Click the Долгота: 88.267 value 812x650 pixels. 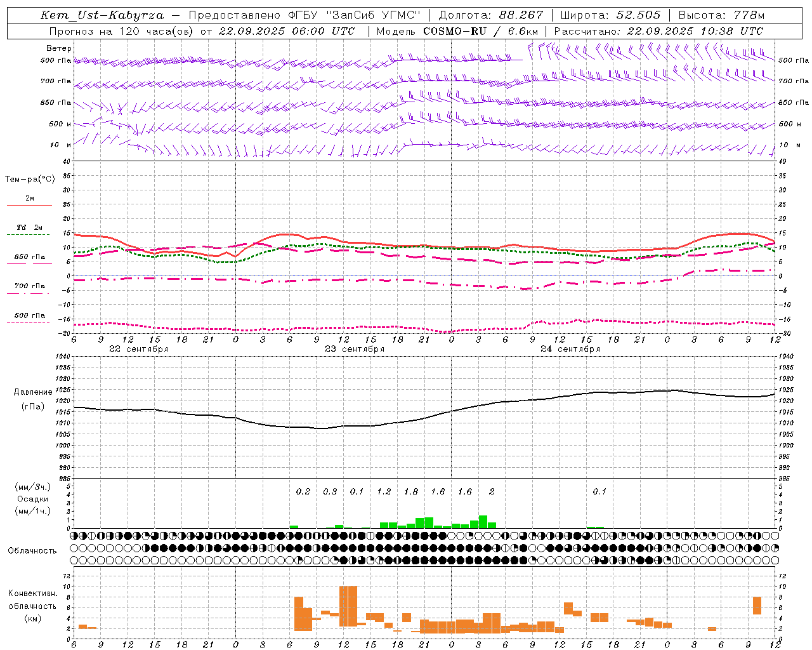click(x=491, y=15)
